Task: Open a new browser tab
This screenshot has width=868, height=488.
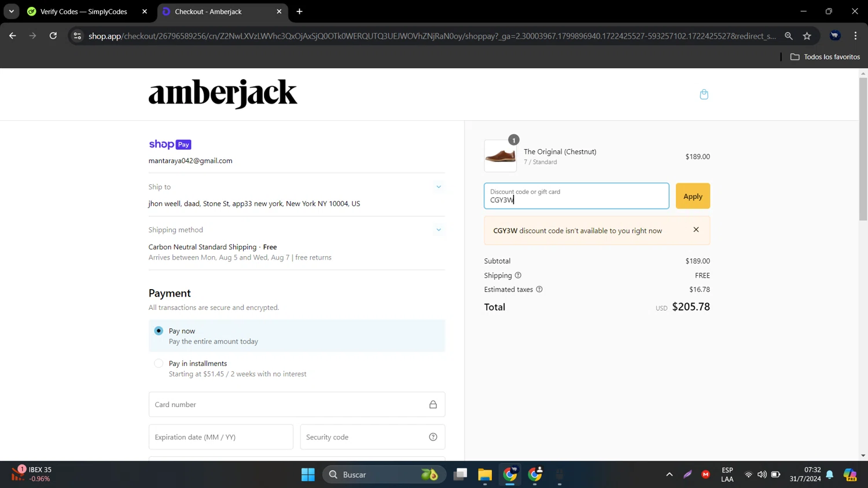Action: click(x=299, y=12)
